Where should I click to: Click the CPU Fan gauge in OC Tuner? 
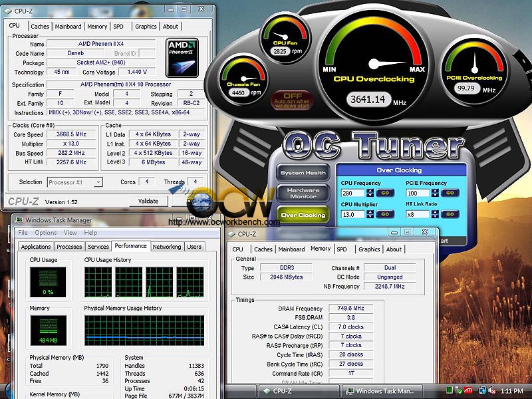tap(285, 37)
